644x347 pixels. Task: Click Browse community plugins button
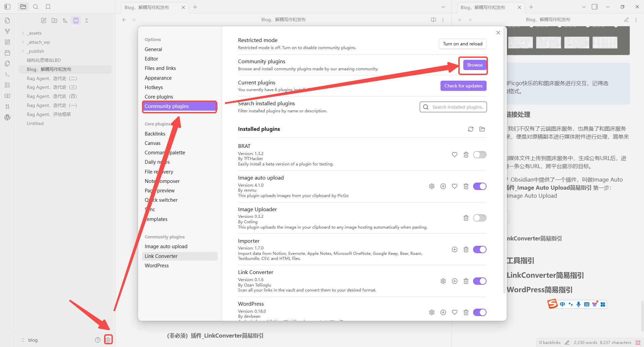point(474,65)
